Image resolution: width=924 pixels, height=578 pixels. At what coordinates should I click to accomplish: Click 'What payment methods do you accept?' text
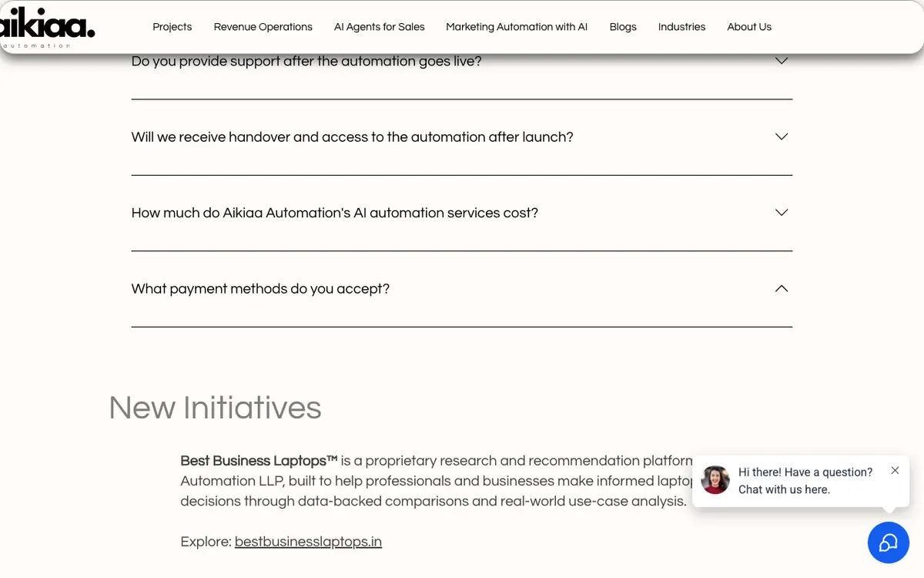260,289
